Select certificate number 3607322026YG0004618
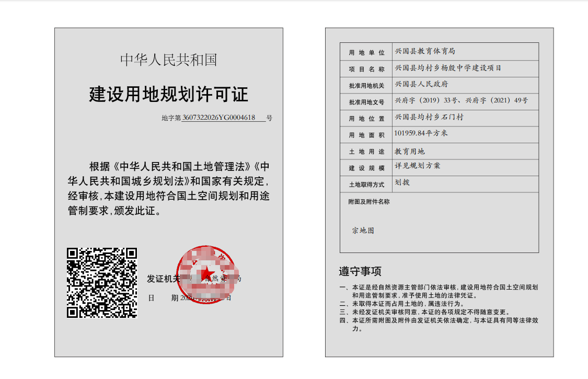588x379 pixels. pos(218,118)
